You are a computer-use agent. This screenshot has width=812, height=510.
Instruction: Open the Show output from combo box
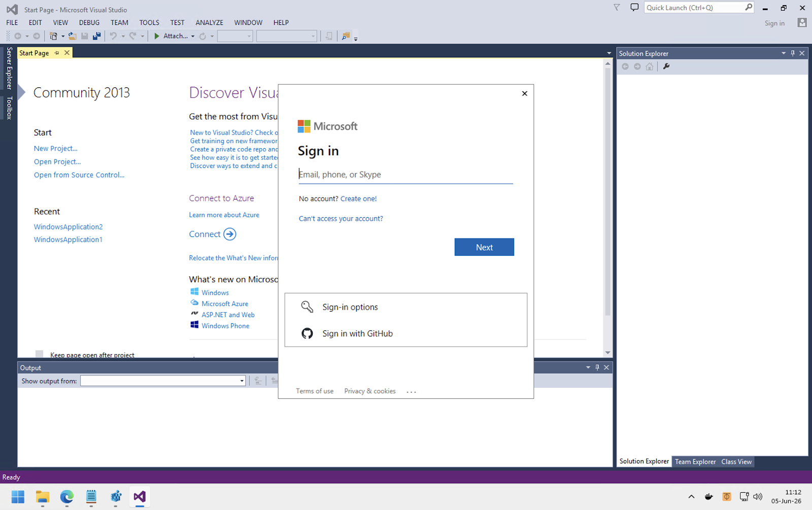tap(163, 381)
